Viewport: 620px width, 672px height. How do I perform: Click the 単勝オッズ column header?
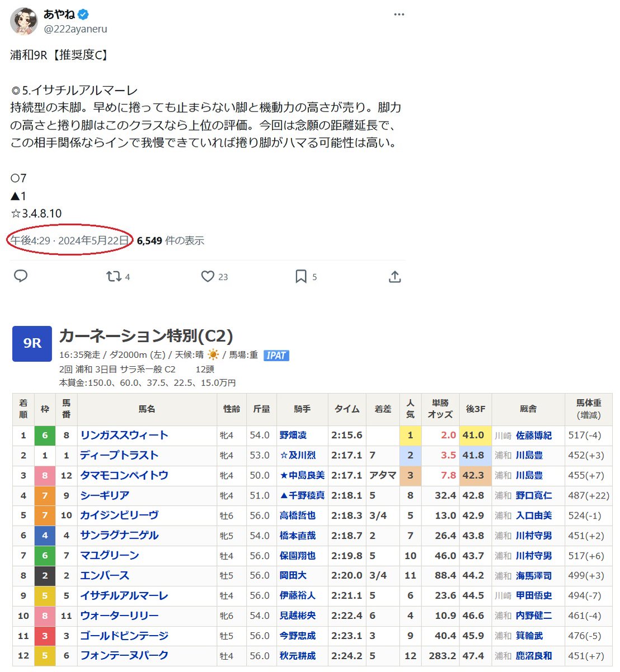coord(440,409)
